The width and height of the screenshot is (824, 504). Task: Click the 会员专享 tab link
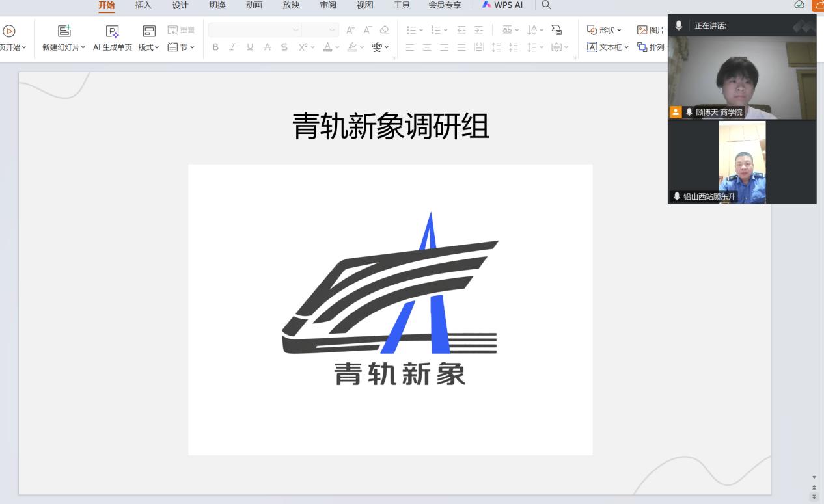point(445,5)
